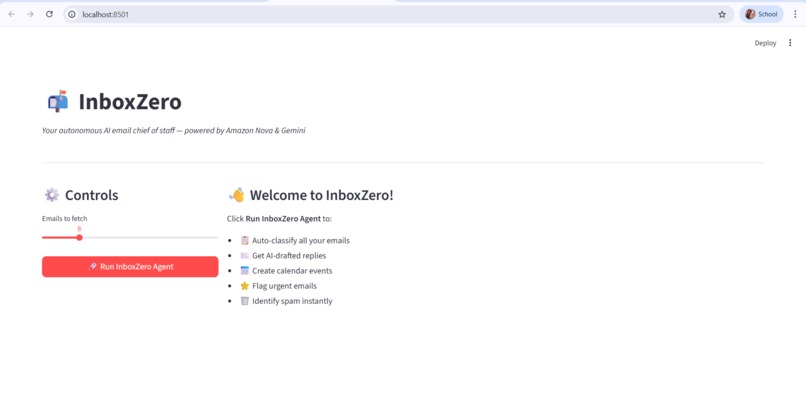
Task: Click the waving hand emoji icon
Action: click(x=237, y=195)
